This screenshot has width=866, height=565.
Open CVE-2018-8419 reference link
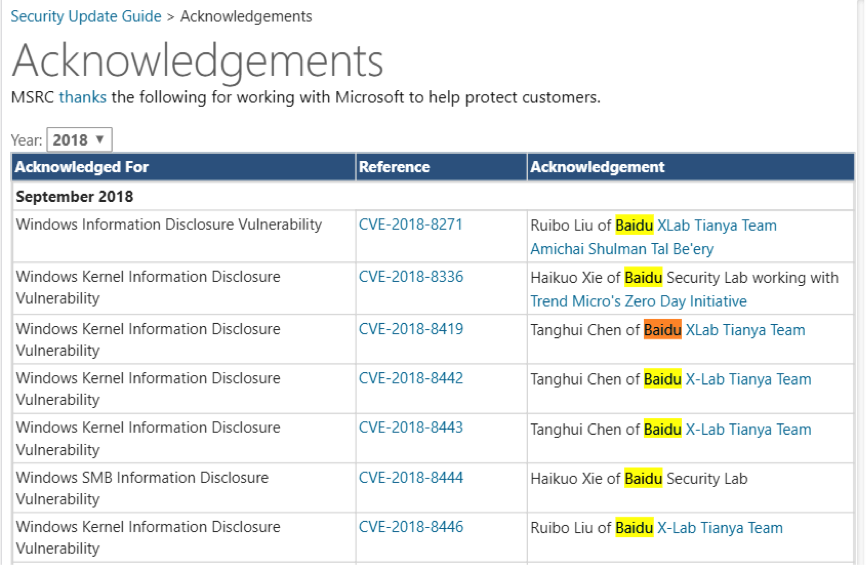(410, 329)
